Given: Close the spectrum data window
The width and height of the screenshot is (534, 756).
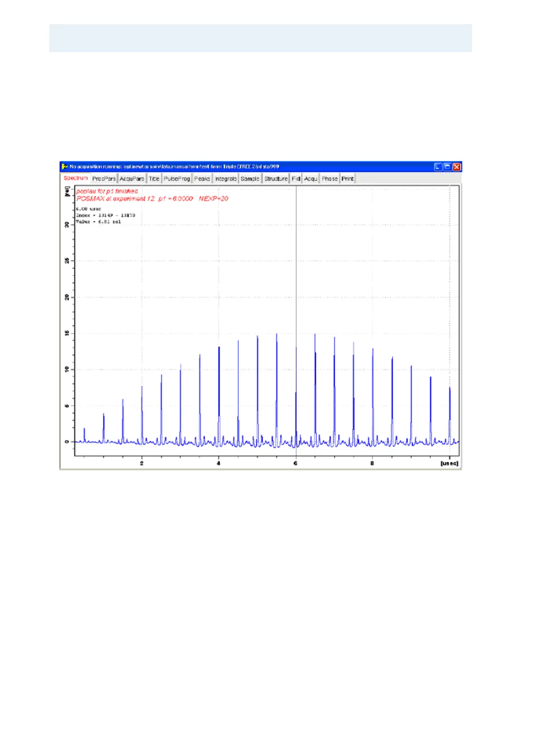Looking at the screenshot, I should click(456, 167).
